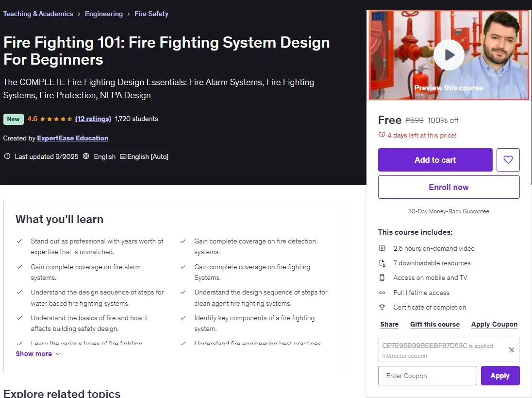The image size is (532, 398).
Task: Add course to wishlist heart icon
Action: (x=508, y=159)
